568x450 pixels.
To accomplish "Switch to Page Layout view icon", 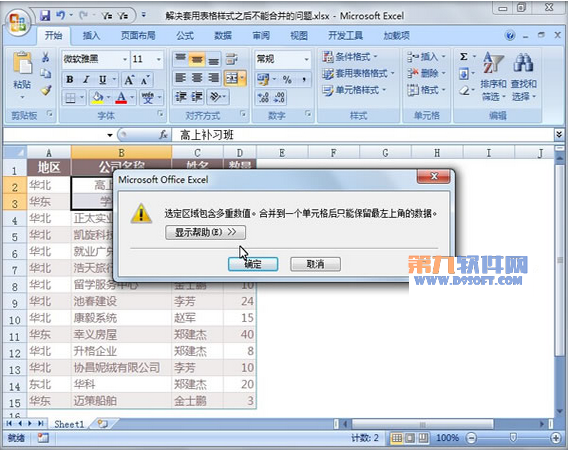I will click(410, 438).
